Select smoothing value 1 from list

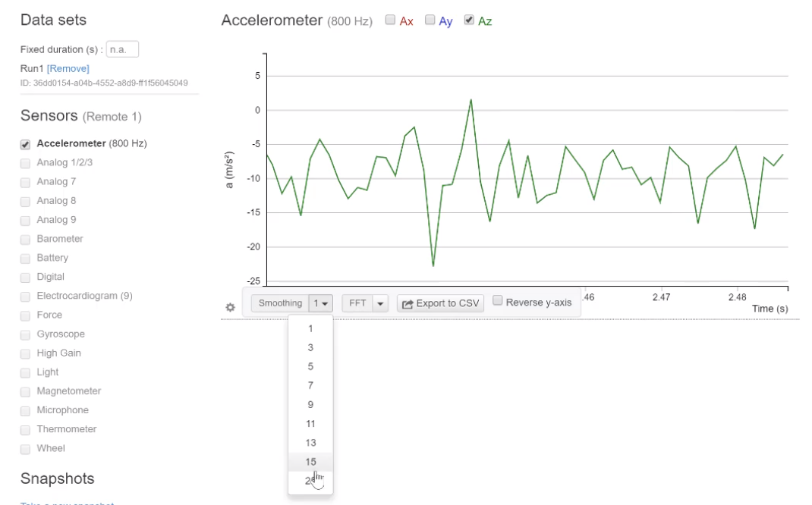(x=310, y=328)
